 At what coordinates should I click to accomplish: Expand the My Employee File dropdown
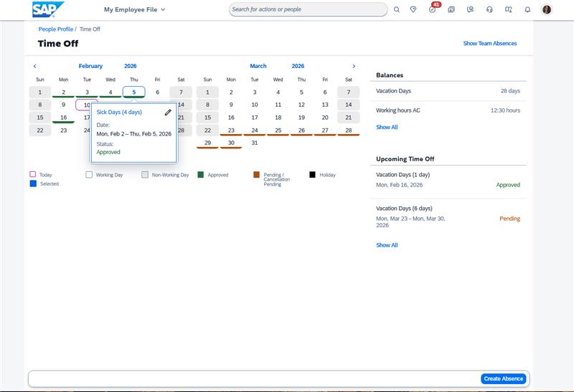(134, 10)
